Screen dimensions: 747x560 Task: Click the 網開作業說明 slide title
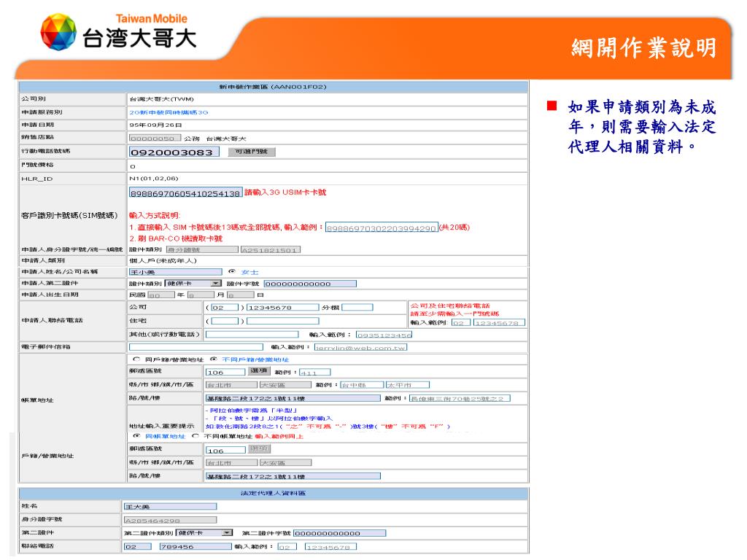645,47
